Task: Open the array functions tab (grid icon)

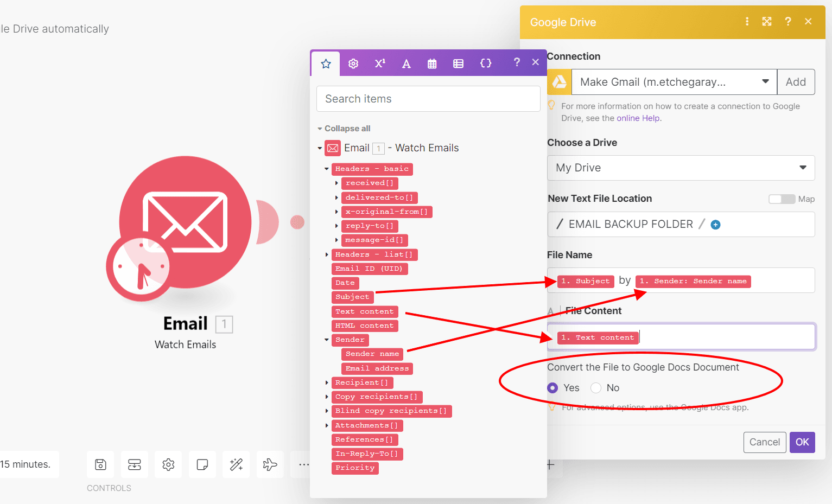Action: click(x=459, y=63)
